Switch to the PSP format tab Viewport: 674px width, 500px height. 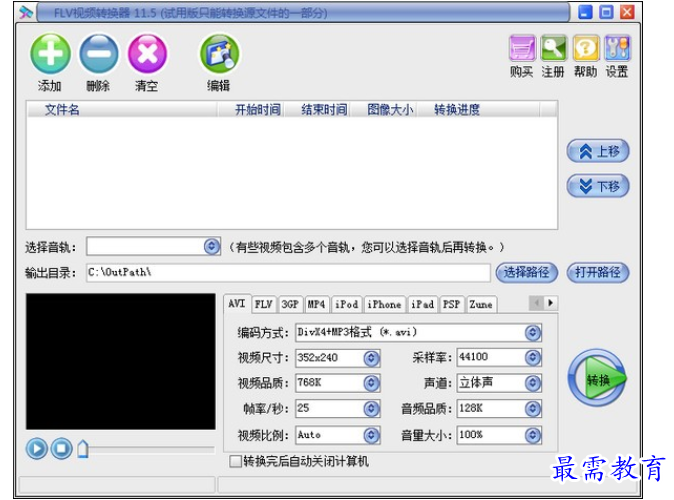coord(452,304)
